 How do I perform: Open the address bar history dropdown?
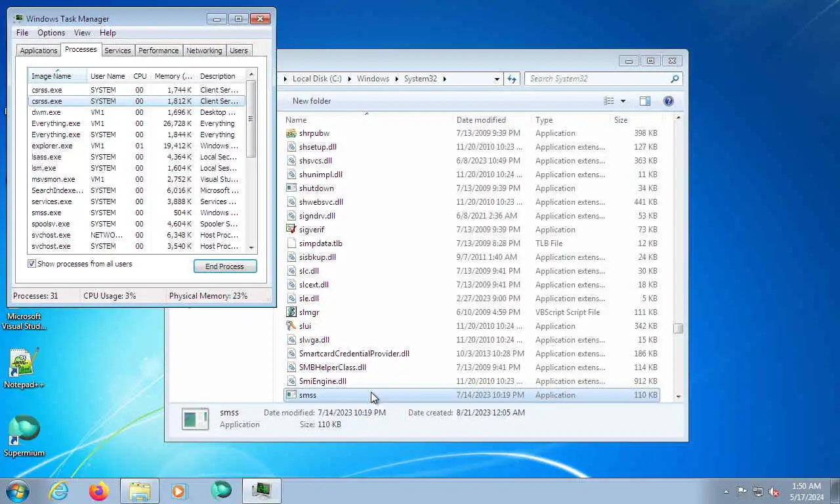(497, 79)
